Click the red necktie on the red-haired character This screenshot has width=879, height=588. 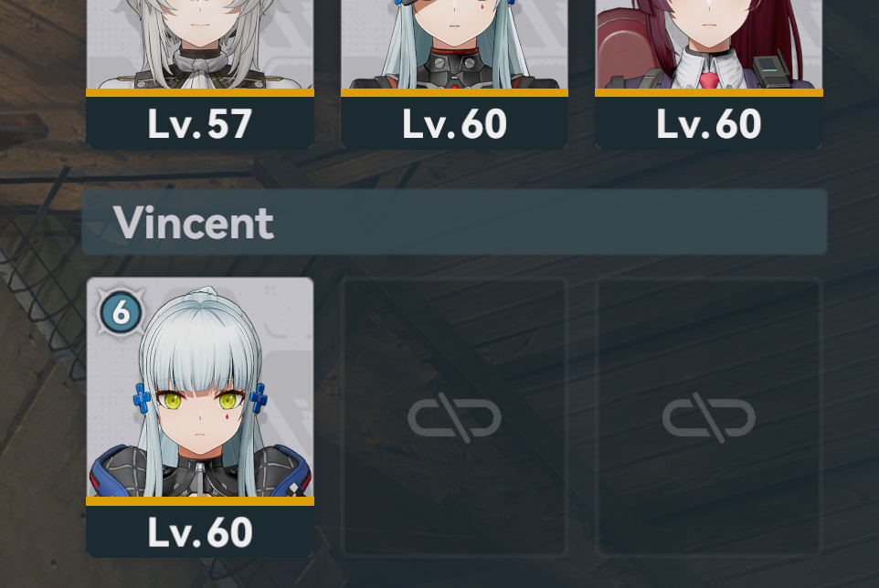[709, 80]
